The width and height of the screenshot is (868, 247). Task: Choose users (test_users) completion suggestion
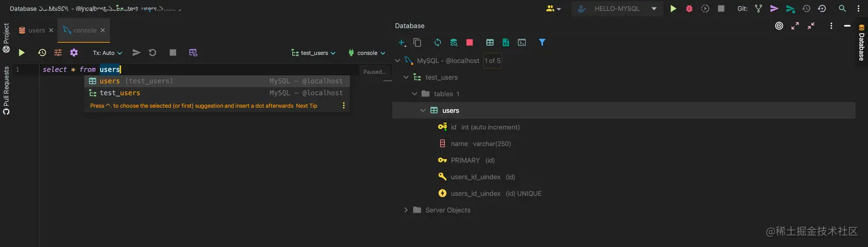(217, 81)
